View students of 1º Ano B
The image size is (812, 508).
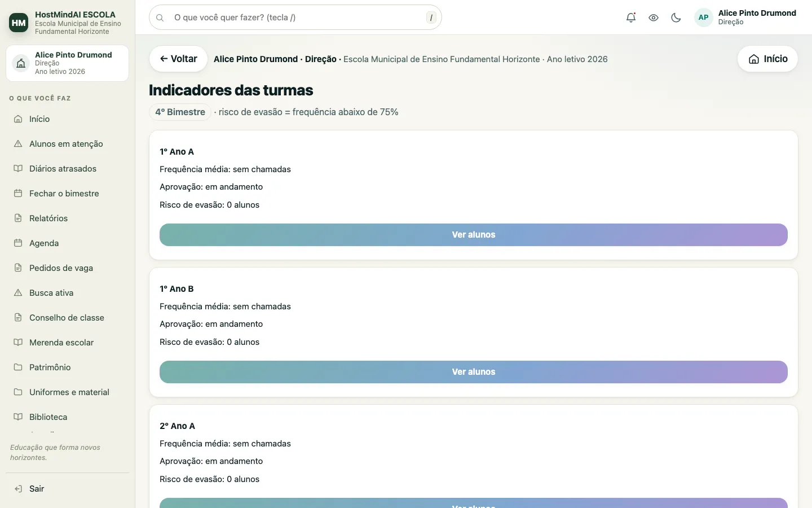(x=474, y=372)
